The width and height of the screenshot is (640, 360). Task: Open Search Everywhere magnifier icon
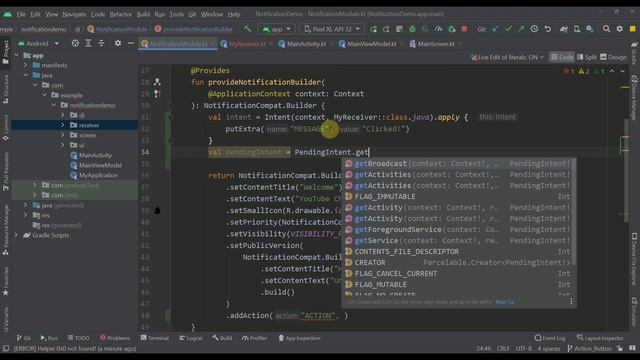click(607, 29)
